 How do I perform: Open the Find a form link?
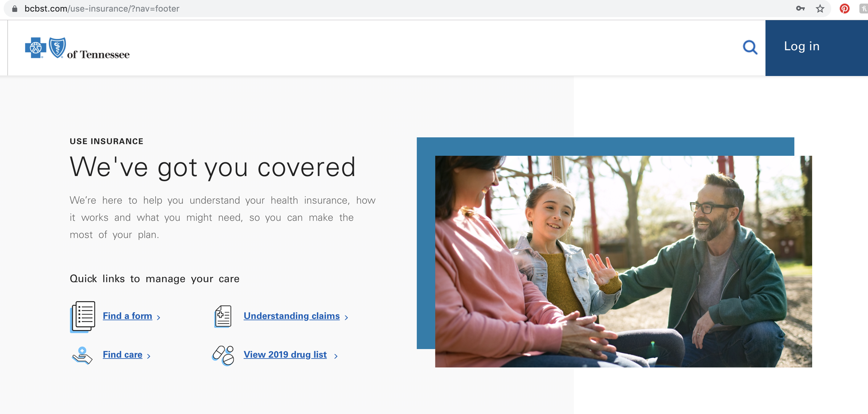point(127,316)
